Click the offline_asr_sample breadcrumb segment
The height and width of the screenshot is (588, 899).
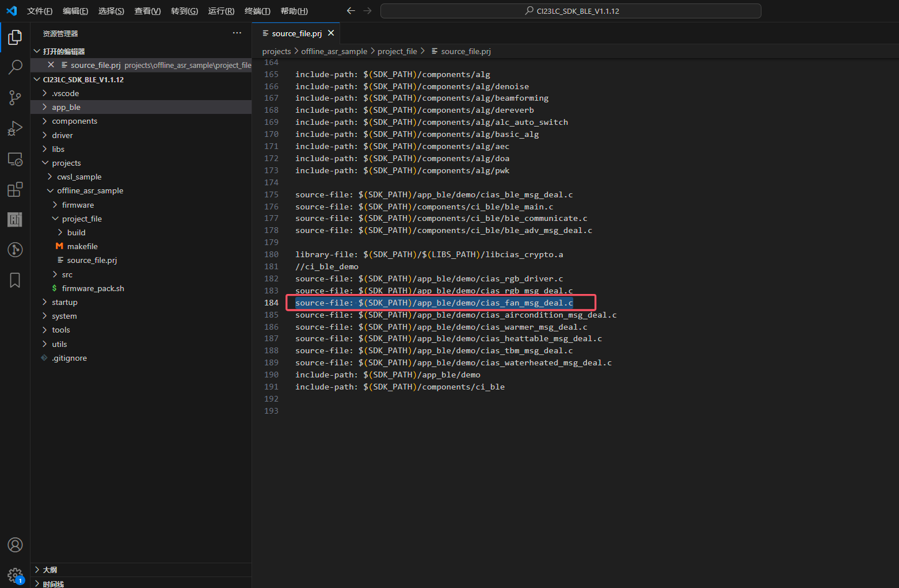click(x=334, y=51)
